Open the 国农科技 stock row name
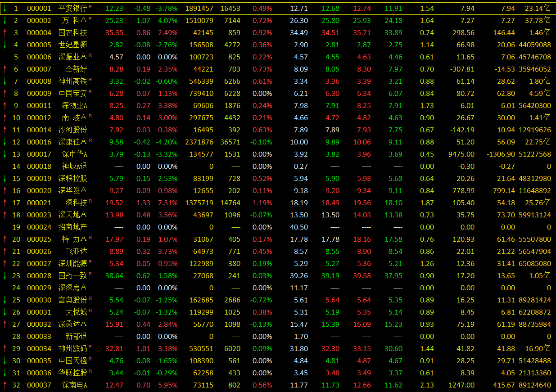This screenshot has width=556, height=392. pos(73,32)
